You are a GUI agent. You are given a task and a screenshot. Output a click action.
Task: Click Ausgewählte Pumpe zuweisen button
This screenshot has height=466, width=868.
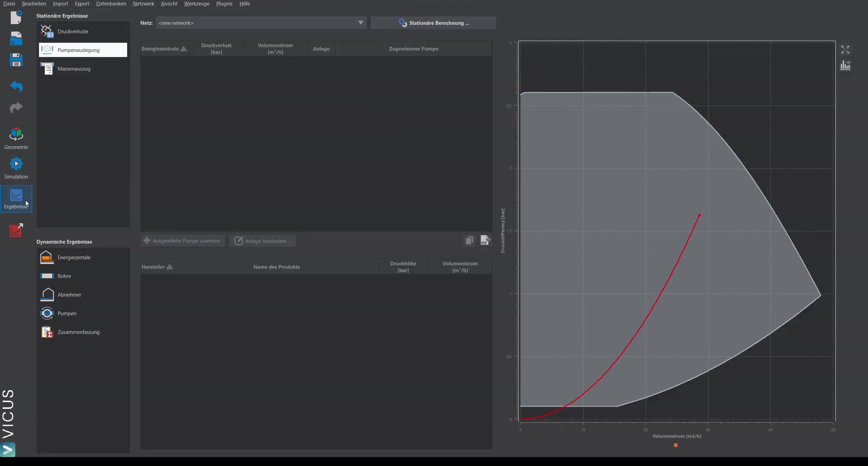tap(183, 241)
